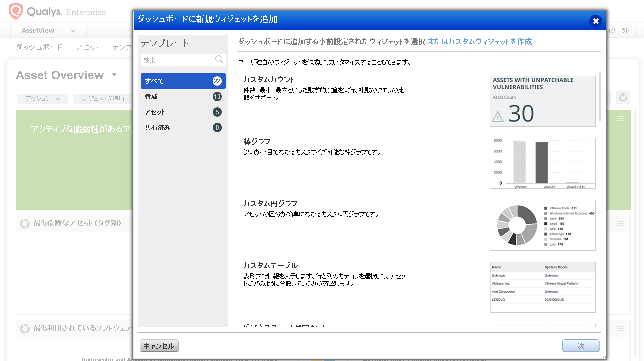
Task: Open the アクション dropdown menu
Action: point(42,99)
